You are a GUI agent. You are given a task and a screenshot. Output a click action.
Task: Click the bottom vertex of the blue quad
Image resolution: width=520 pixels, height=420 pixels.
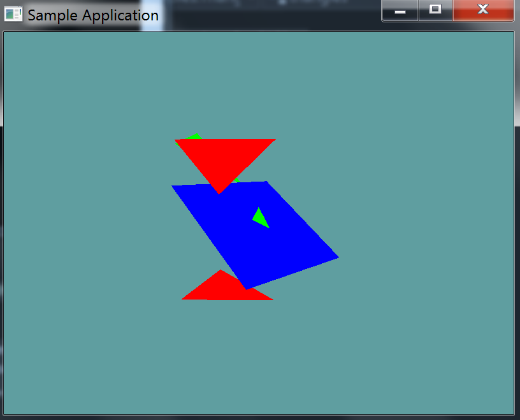(247, 287)
